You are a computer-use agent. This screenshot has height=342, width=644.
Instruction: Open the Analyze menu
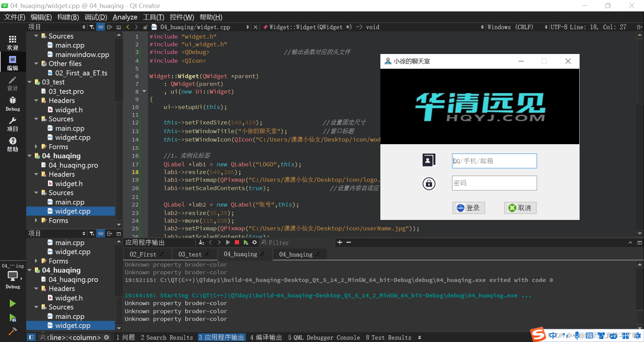(x=125, y=17)
